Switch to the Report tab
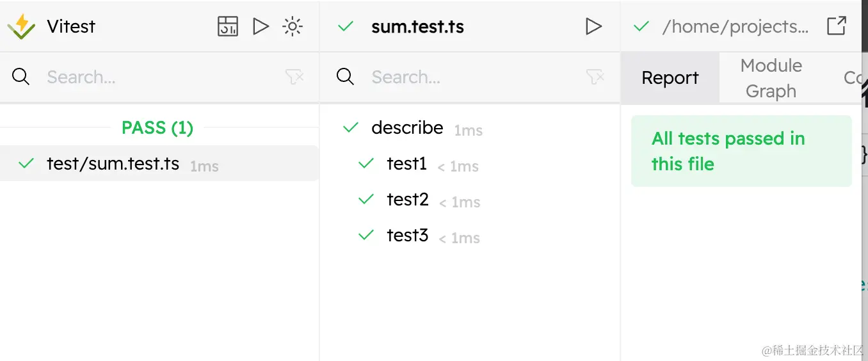 (670, 78)
